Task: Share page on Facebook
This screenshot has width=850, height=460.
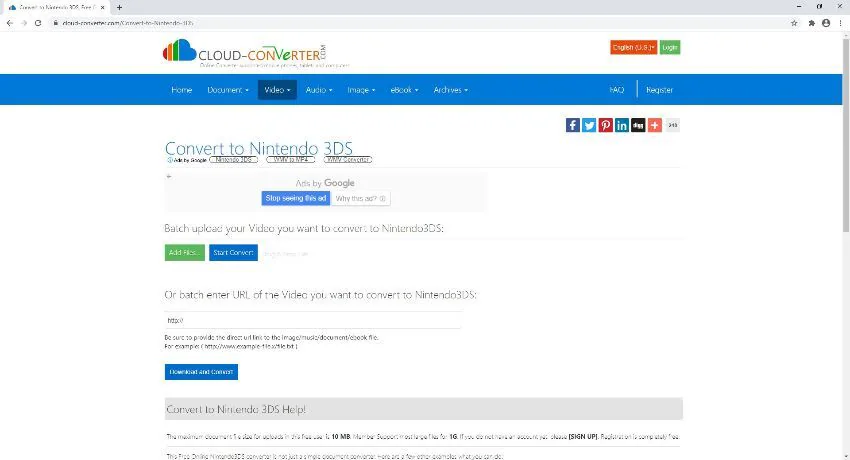Action: [x=572, y=125]
